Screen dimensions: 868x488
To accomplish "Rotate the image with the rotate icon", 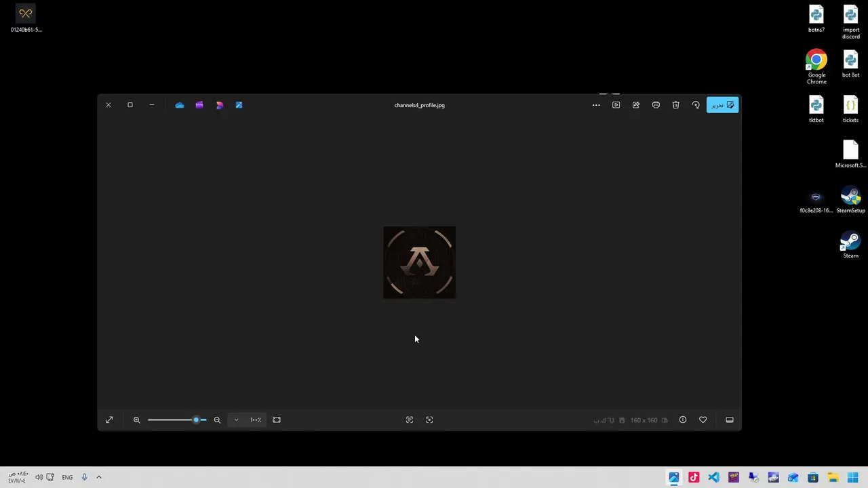I will 696,105.
